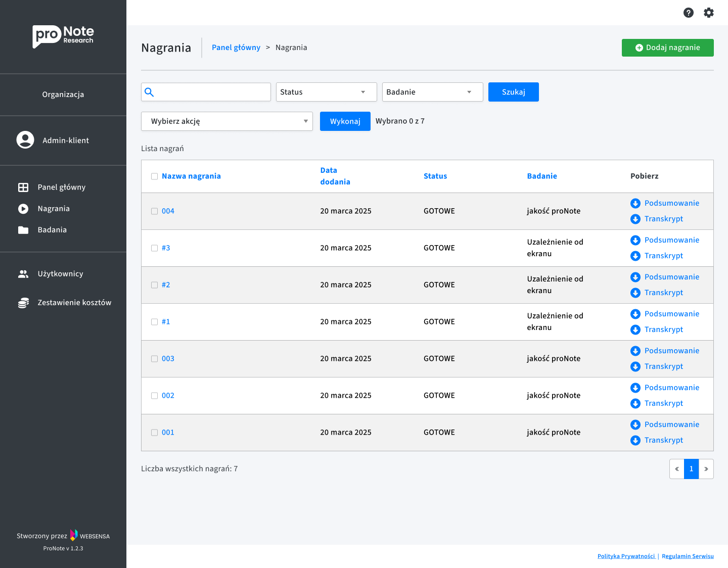
Task: Click the Szukaj button
Action: [514, 92]
